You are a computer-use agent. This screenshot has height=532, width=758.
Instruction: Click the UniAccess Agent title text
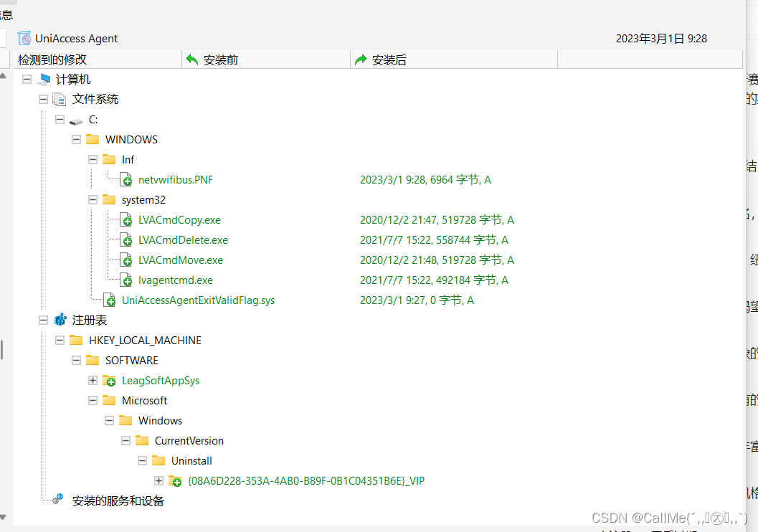point(77,38)
